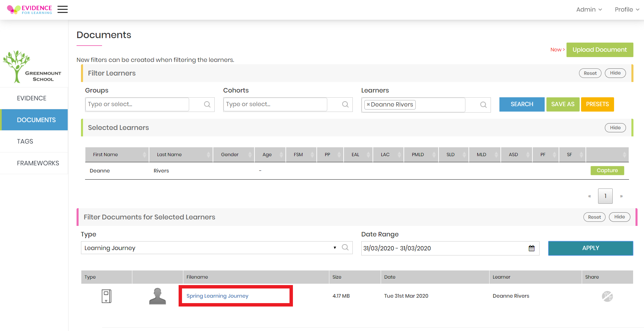Click the Evidence for Learning logo

click(x=31, y=9)
